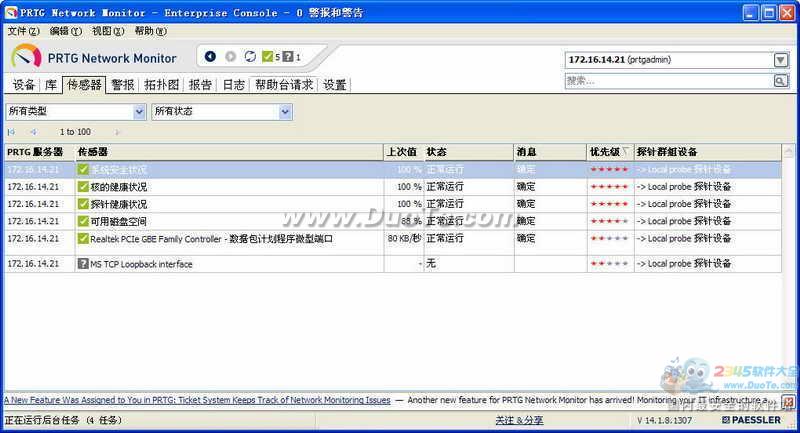Select the 传感器 tab

click(84, 85)
